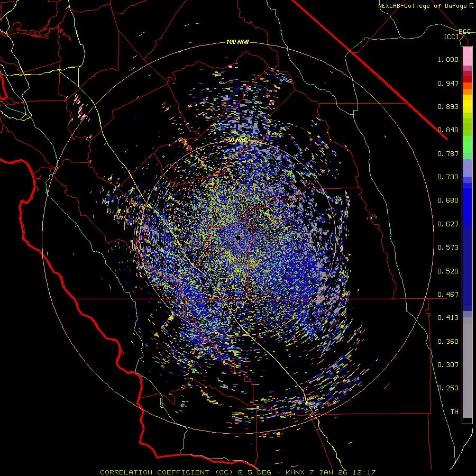Click the Correlation Coefficient caption at bottom

coord(238,472)
